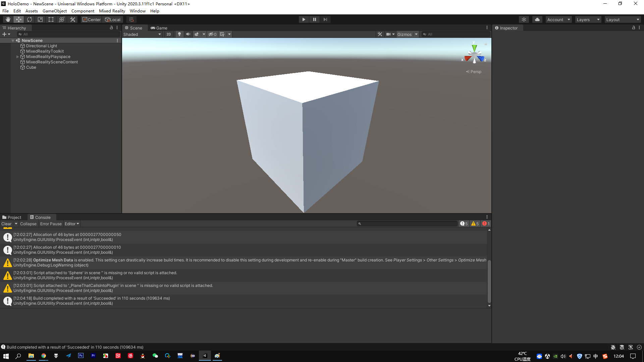Select the Move tool
644x362 pixels.
pyautogui.click(x=19, y=19)
